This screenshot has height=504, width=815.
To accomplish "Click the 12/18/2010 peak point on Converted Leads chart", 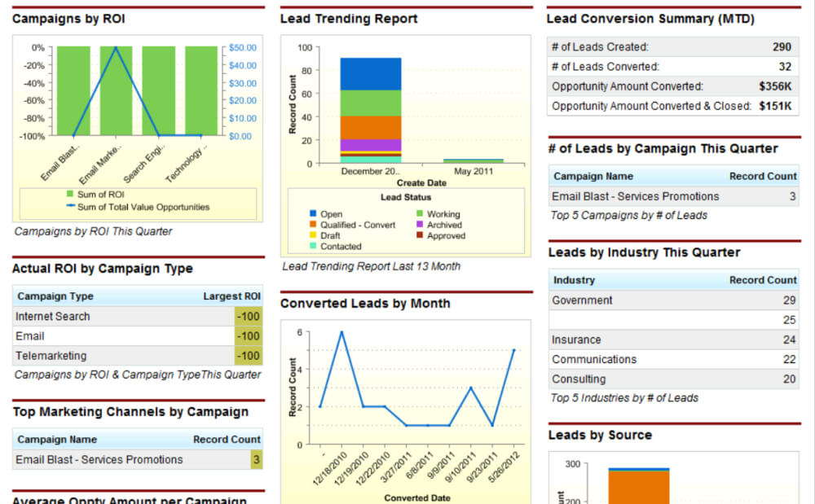I will [341, 332].
